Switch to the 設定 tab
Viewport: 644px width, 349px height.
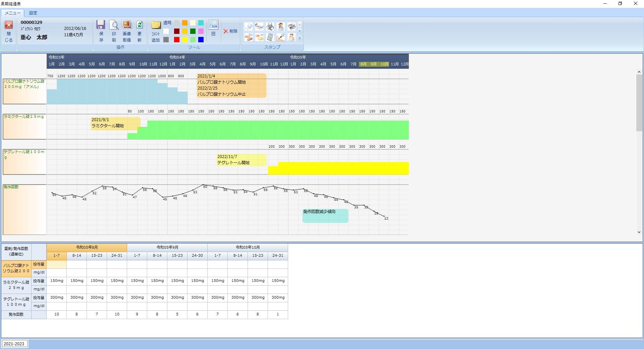click(x=33, y=13)
